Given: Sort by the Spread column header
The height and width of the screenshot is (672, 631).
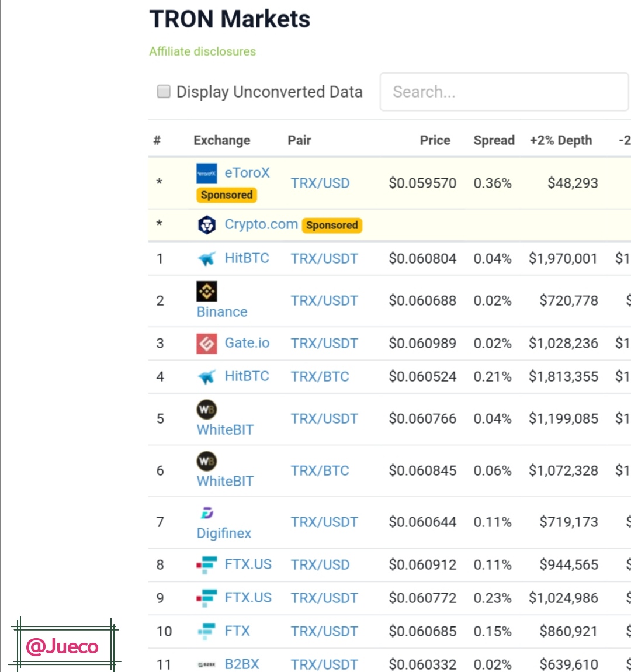Looking at the screenshot, I should point(494,140).
